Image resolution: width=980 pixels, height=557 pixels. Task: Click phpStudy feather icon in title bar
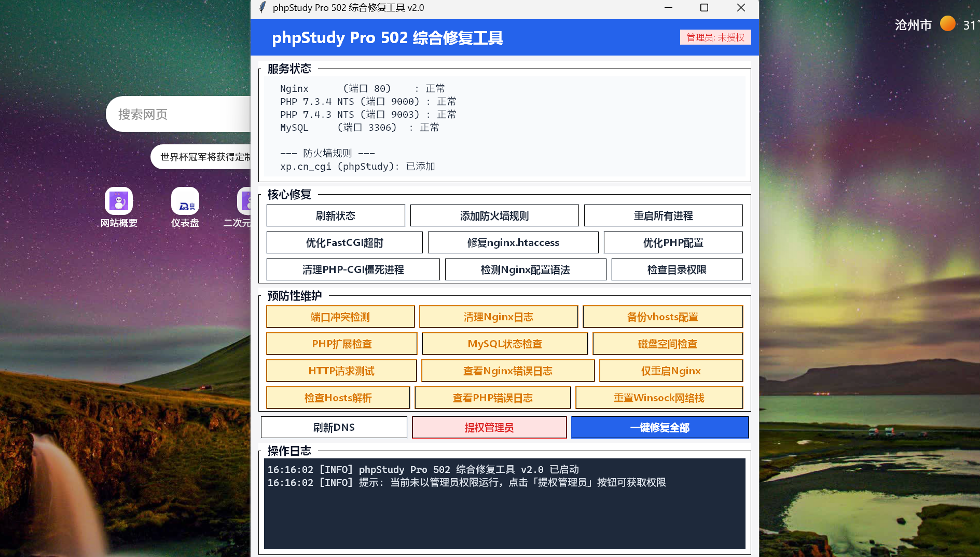(x=263, y=7)
